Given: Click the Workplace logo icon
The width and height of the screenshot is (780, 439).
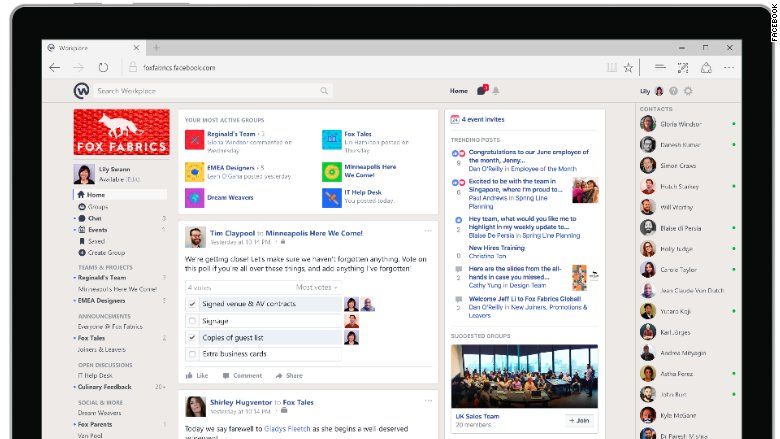Looking at the screenshot, I should 81,91.
